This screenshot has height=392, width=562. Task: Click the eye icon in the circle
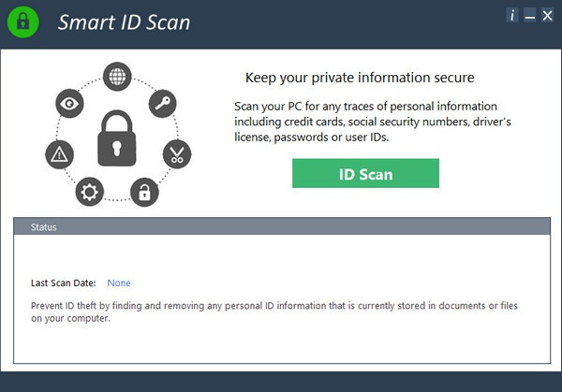click(x=69, y=102)
